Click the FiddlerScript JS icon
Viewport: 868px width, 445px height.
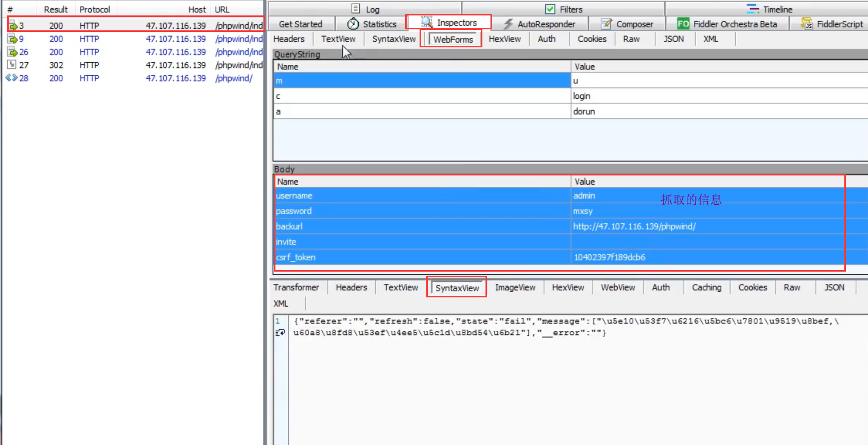(x=807, y=23)
